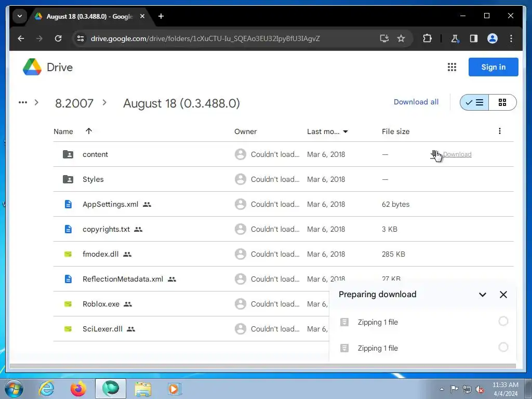Open the Google apps grid

tap(451, 67)
